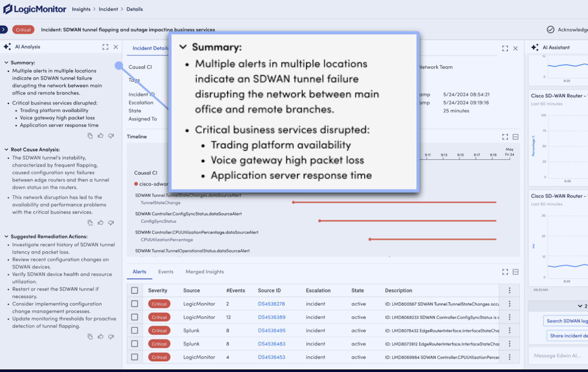The width and height of the screenshot is (588, 372).
Task: Dislike the Root Cause Analysis section
Action: click(111, 223)
